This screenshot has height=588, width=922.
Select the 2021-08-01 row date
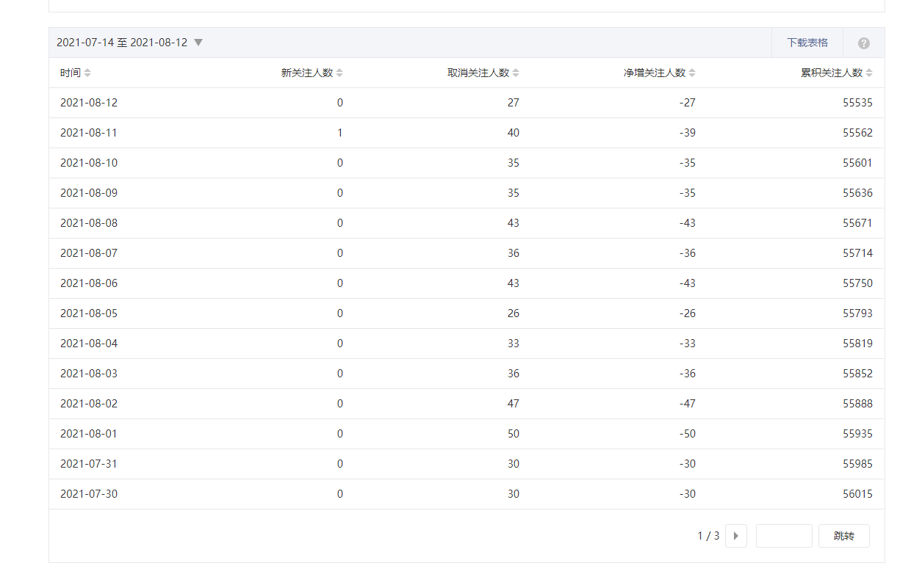pos(89,434)
